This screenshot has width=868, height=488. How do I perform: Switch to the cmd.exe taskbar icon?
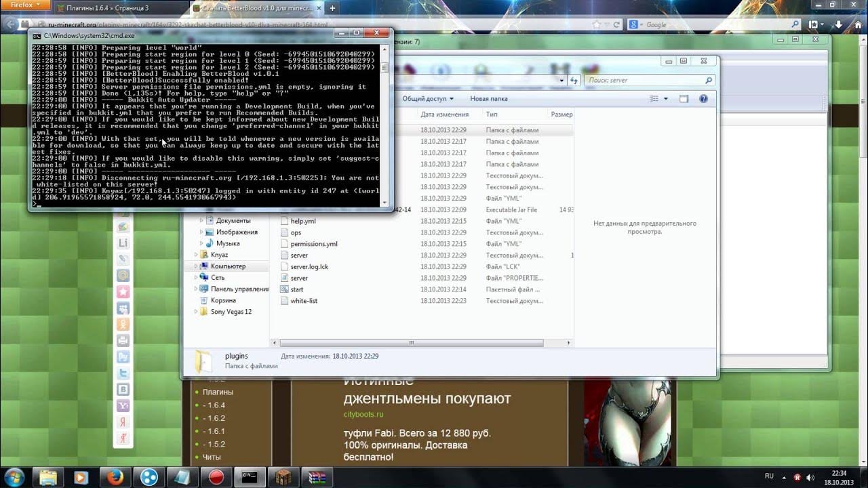[250, 477]
